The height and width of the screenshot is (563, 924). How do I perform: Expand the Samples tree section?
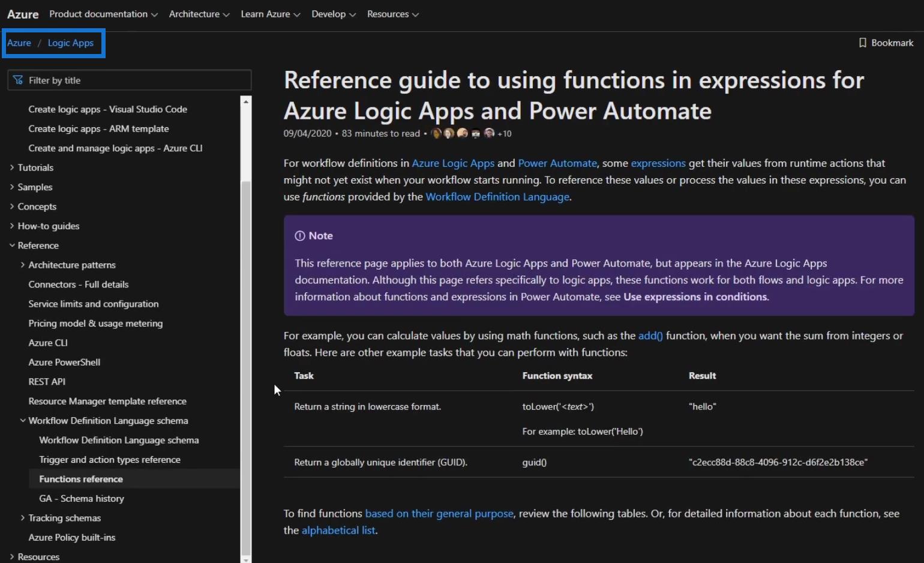pyautogui.click(x=12, y=187)
